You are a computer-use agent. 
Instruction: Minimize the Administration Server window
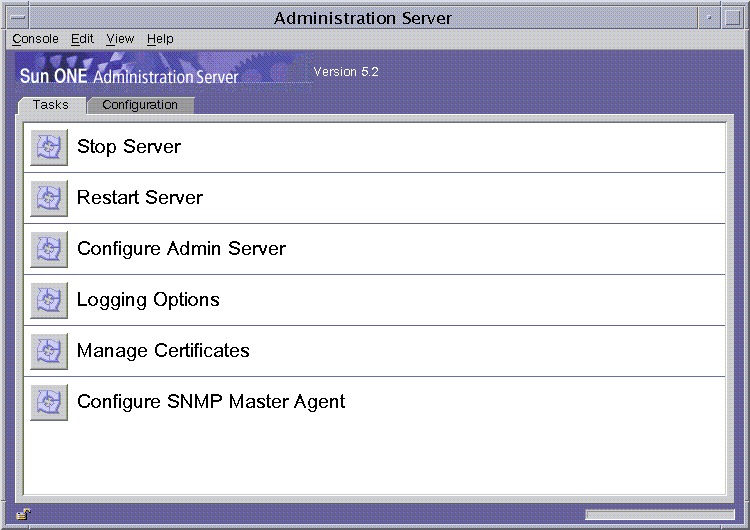tap(709, 18)
